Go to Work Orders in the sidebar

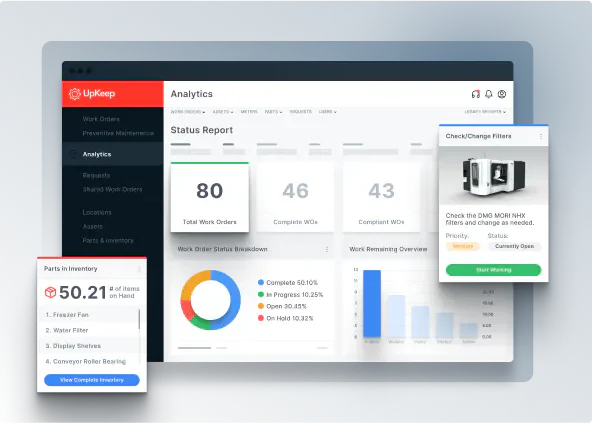pyautogui.click(x=101, y=119)
